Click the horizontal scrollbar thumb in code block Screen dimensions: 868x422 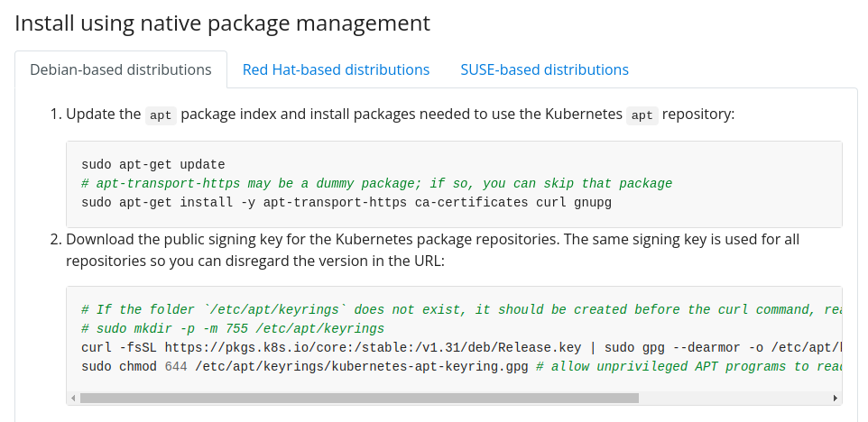[x=359, y=399]
